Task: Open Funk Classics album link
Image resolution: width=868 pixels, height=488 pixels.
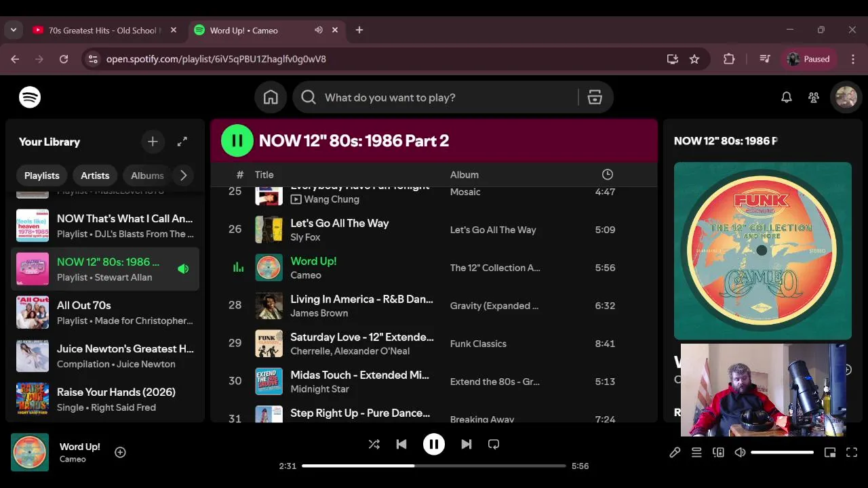Action: pyautogui.click(x=478, y=344)
